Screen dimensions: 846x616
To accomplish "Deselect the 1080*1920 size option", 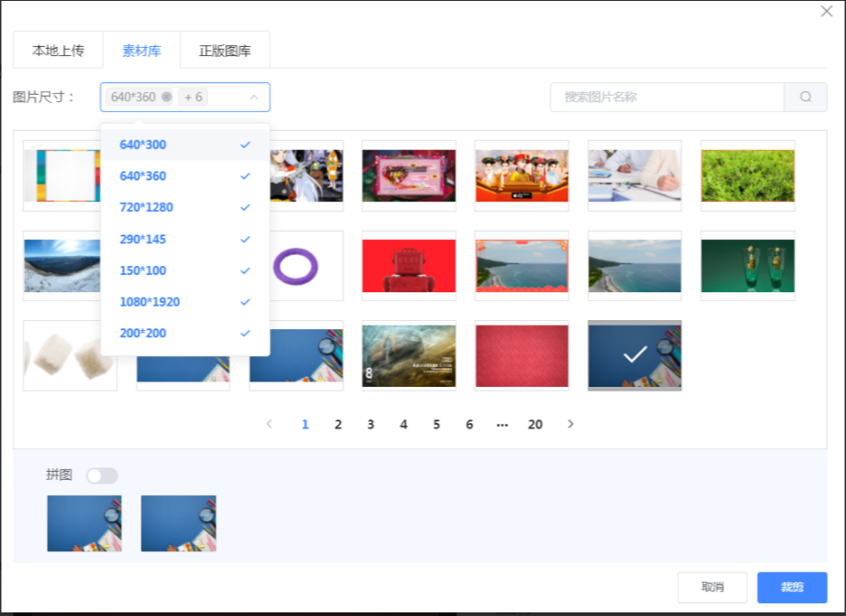I will 185,301.
